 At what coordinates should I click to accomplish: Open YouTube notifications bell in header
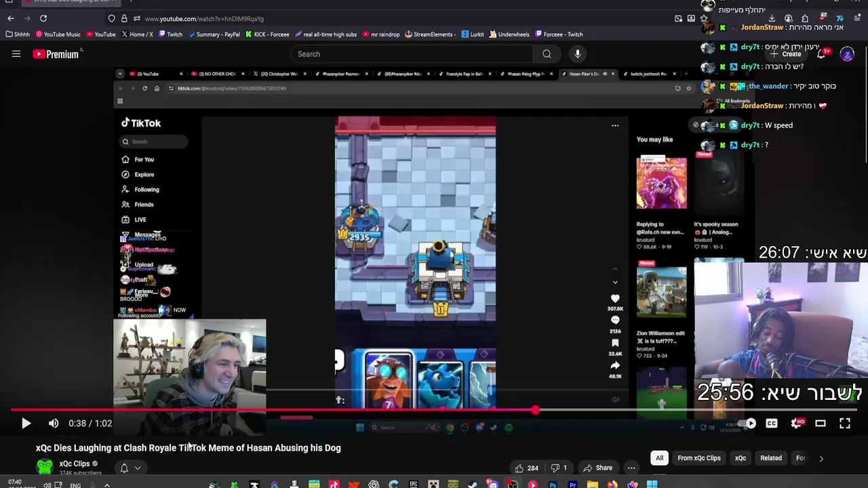click(x=822, y=54)
